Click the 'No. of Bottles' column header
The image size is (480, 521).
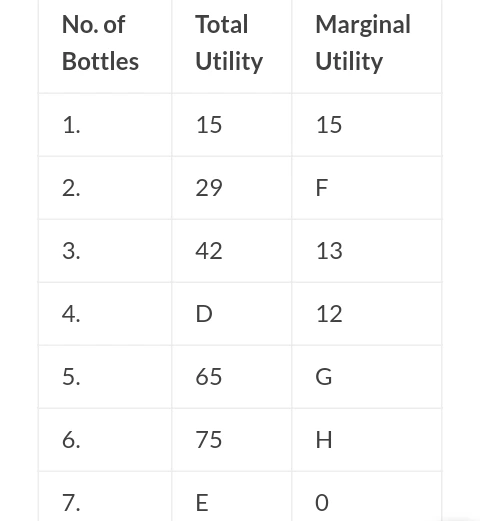[x=100, y=43]
